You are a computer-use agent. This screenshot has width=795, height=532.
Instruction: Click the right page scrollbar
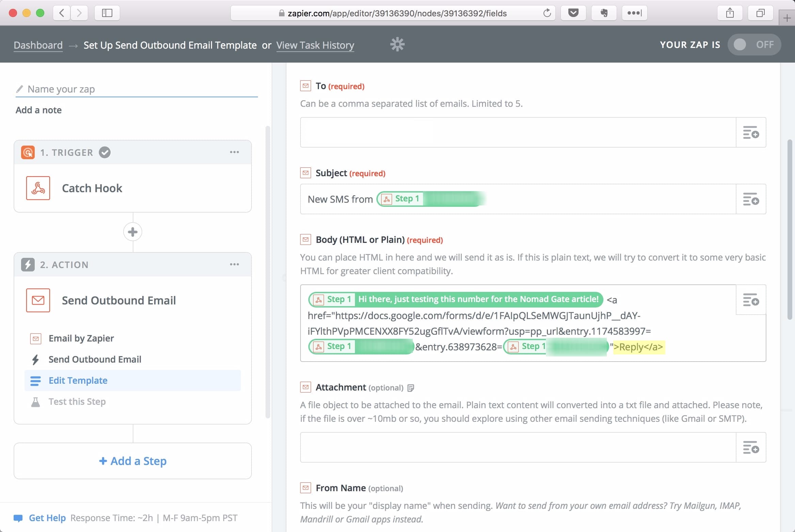[x=790, y=230]
